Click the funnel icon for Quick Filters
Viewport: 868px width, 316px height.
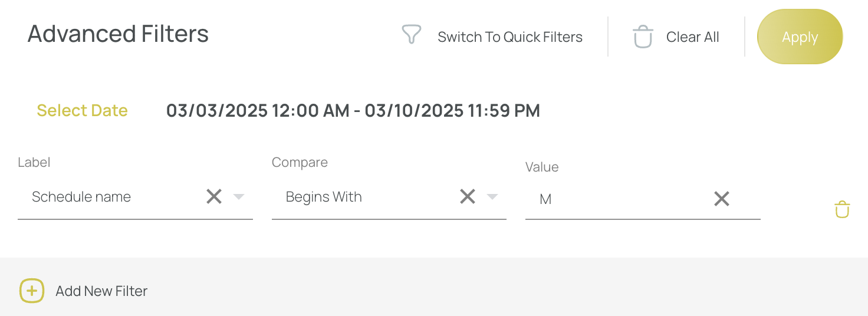(x=411, y=34)
